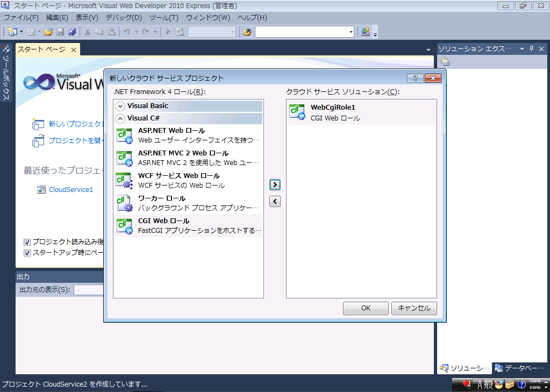Select the ASP.NET Web role icon
Image resolution: width=550 pixels, height=392 pixels.
[124, 135]
